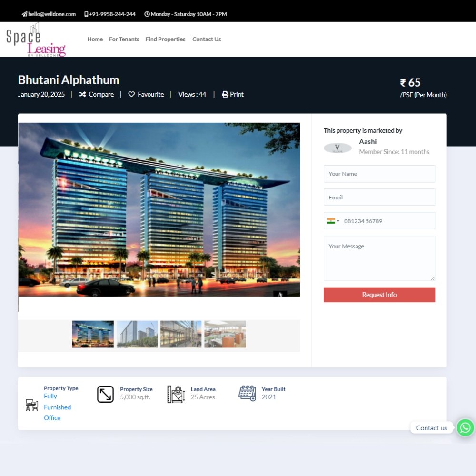Click agent Aashi's avatar logo

337,148
